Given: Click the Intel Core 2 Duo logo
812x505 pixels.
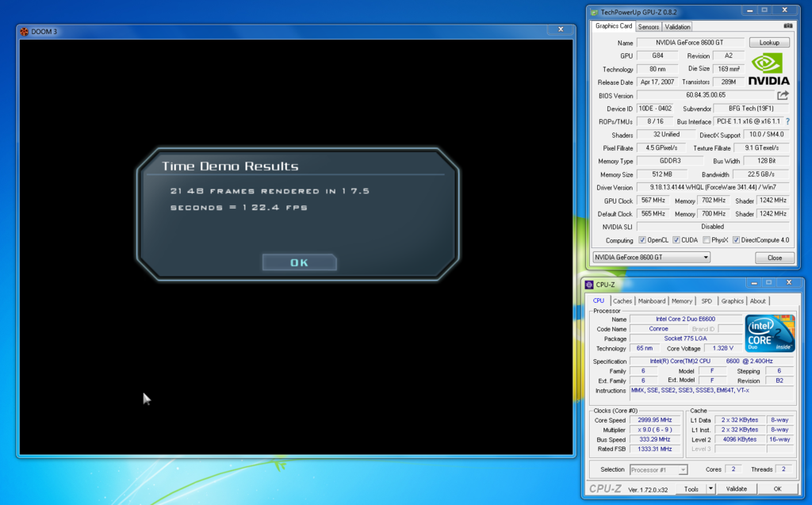Looking at the screenshot, I should tap(769, 334).
